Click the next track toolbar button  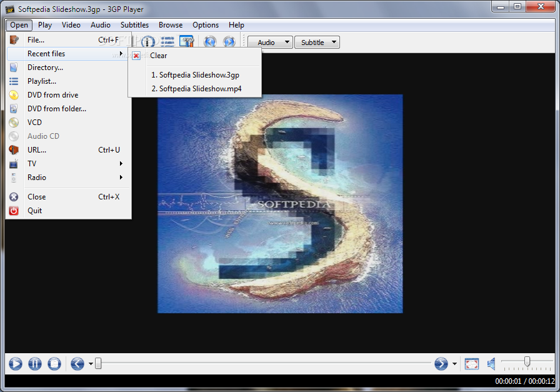[229, 42]
